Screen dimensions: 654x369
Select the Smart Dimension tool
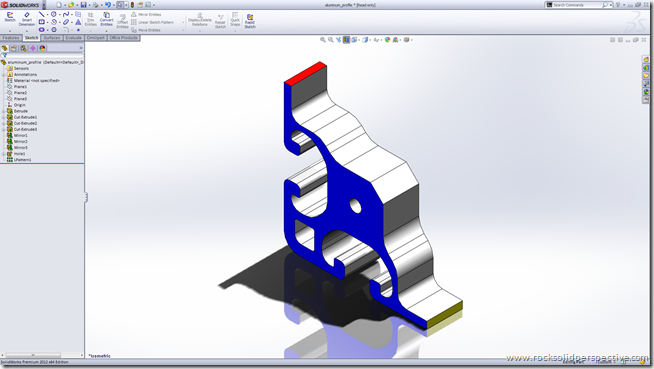27,19
